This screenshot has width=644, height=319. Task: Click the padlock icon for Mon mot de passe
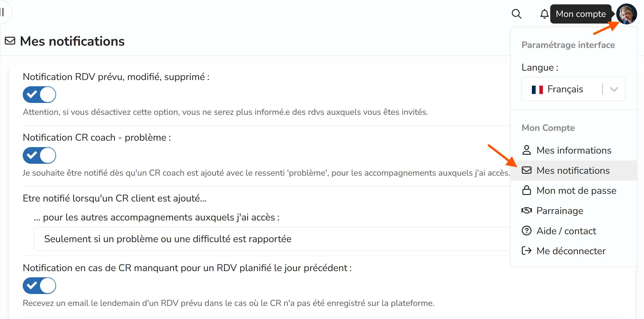(x=526, y=190)
